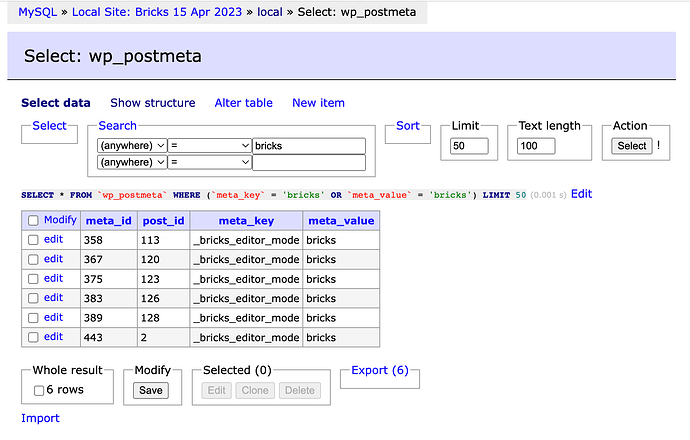The height and width of the screenshot is (440, 690).
Task: Click the Save button under Modify
Action: pos(150,390)
